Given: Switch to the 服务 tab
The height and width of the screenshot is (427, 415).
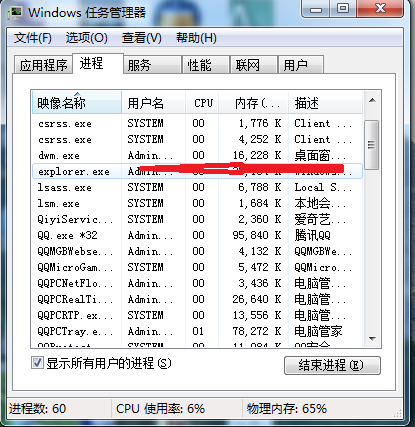Looking at the screenshot, I should pyautogui.click(x=152, y=65).
